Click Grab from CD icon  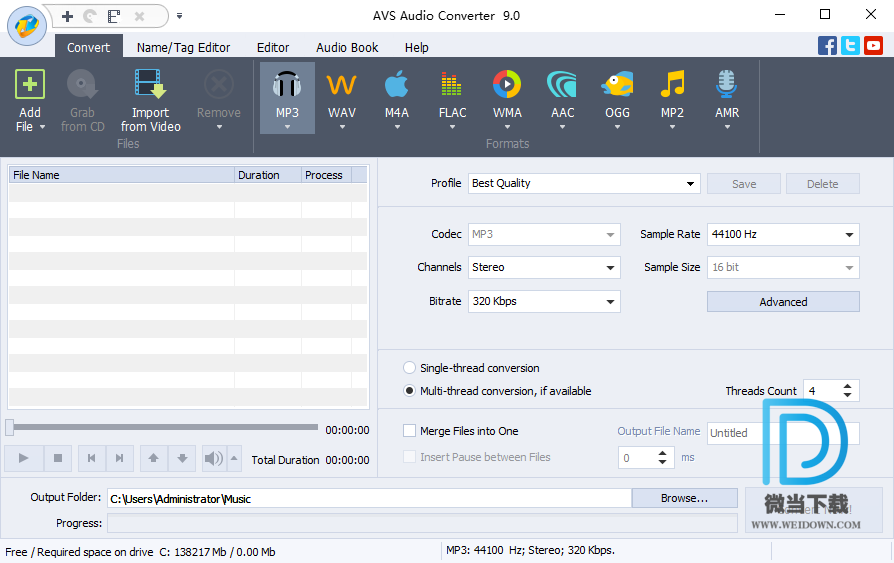(x=83, y=84)
